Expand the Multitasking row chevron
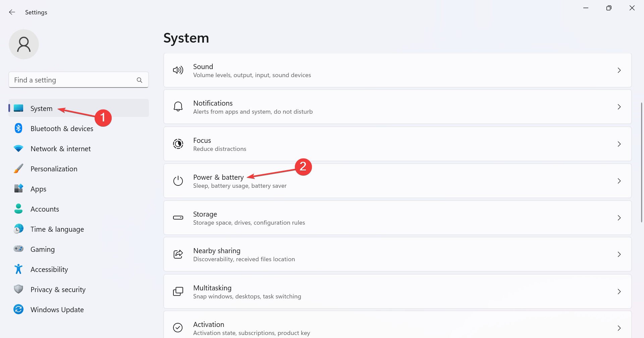Image resolution: width=644 pixels, height=338 pixels. (x=619, y=292)
